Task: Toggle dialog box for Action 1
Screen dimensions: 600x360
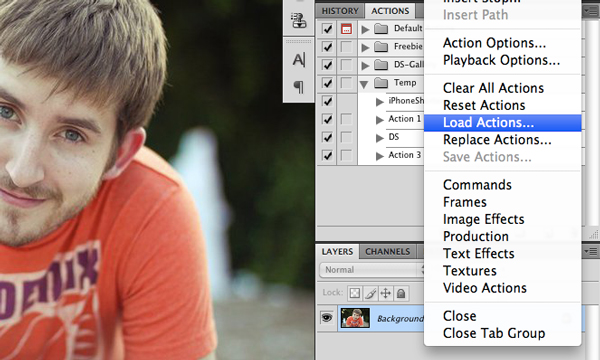Action: [x=346, y=119]
